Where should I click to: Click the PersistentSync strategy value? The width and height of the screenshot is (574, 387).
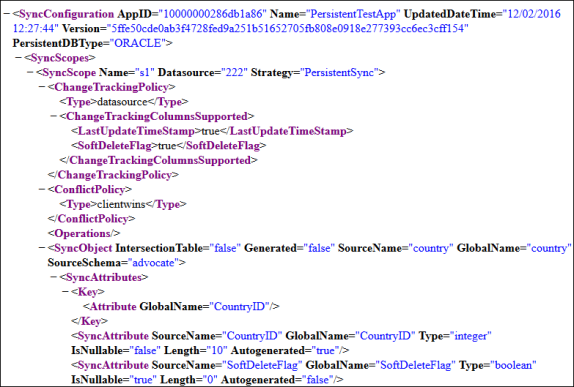click(x=339, y=72)
